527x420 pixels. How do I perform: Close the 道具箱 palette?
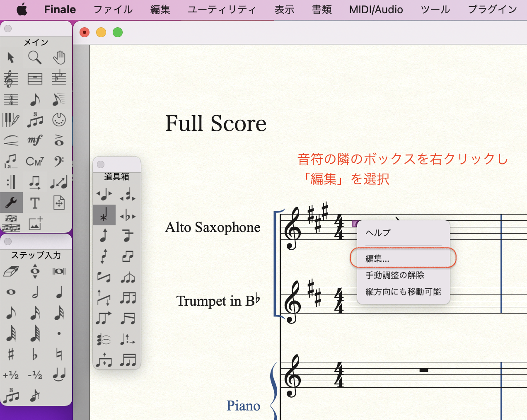(x=101, y=164)
